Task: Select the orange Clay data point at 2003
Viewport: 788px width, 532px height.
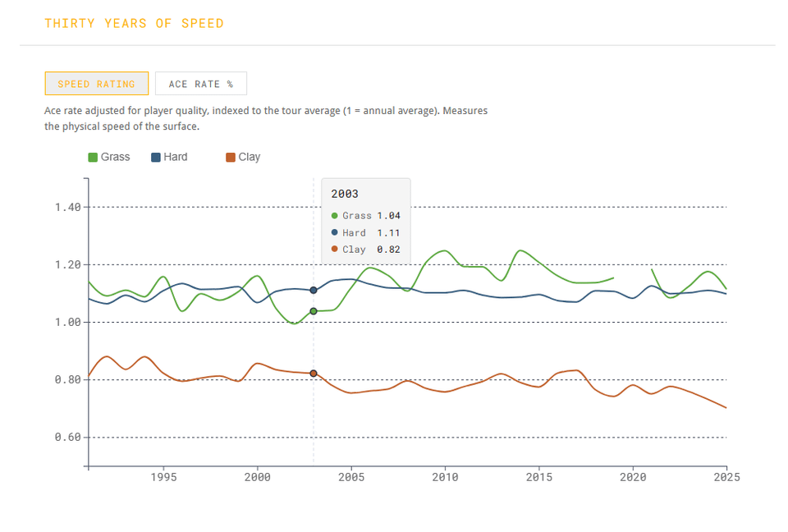Action: (314, 374)
